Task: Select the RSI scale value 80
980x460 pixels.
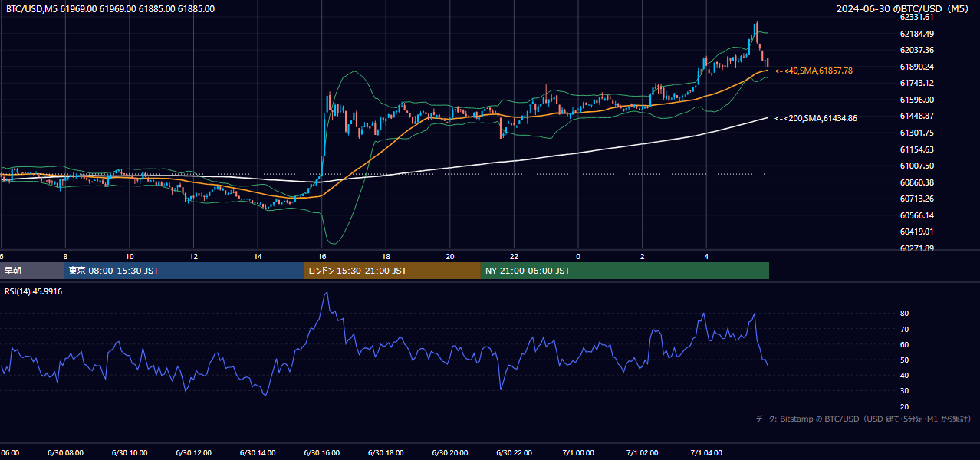Action: 905,314
